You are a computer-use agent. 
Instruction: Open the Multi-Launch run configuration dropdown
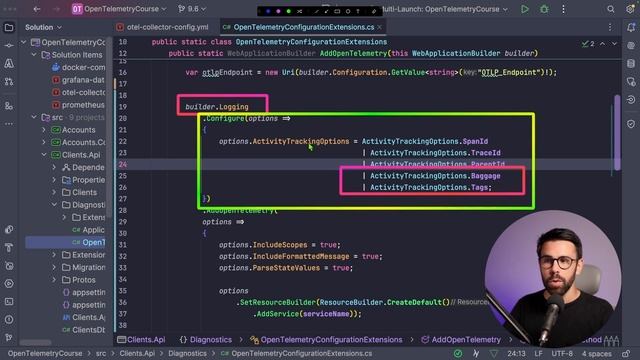click(445, 9)
